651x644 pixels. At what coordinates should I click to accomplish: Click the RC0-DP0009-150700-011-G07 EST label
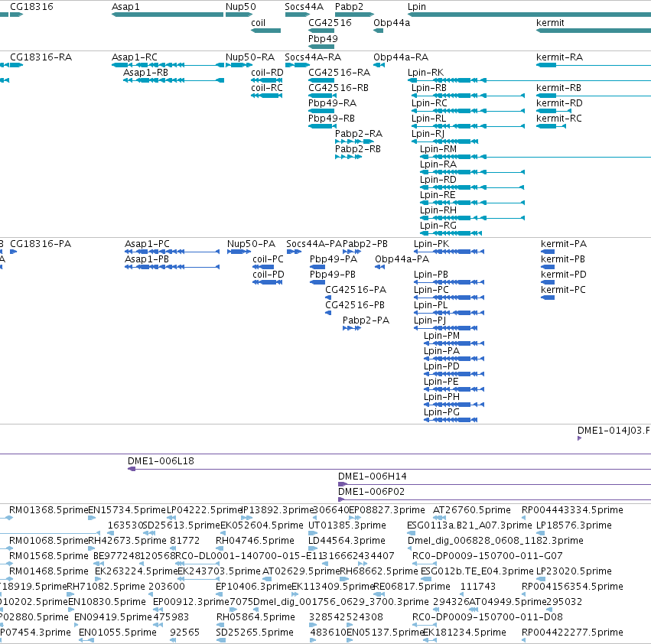(x=487, y=555)
